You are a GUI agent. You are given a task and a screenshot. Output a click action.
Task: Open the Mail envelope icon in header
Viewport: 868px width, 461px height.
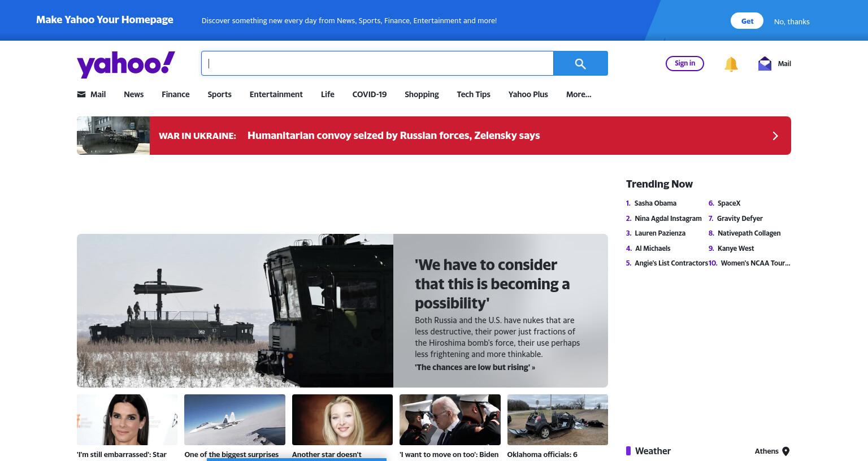[765, 63]
